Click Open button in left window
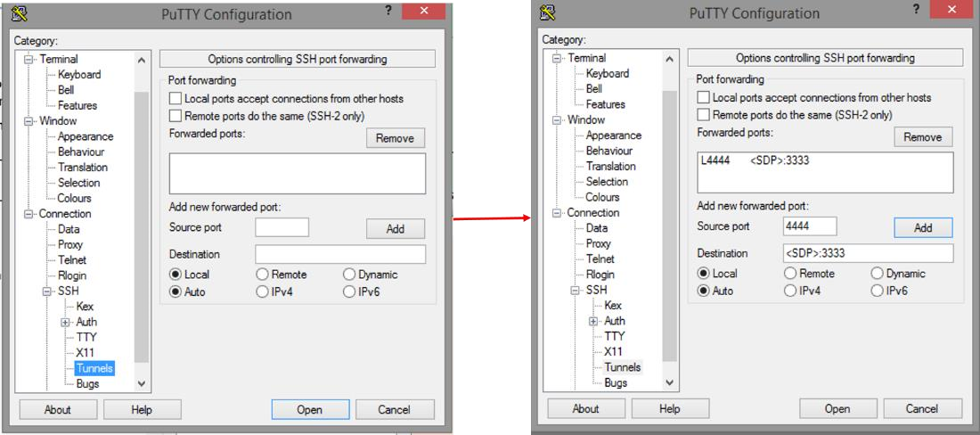980x435 pixels. point(311,410)
